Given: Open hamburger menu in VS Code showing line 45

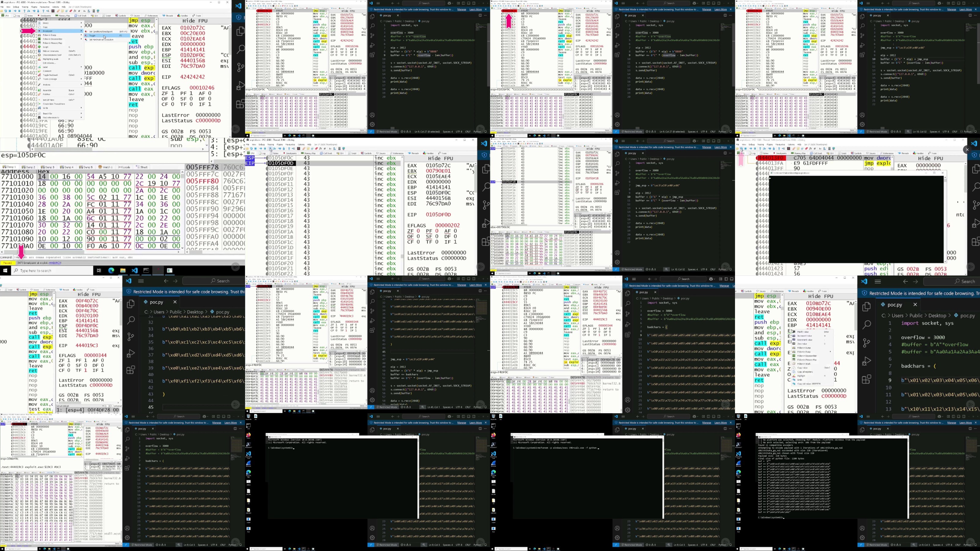Looking at the screenshot, I should click(x=141, y=281).
